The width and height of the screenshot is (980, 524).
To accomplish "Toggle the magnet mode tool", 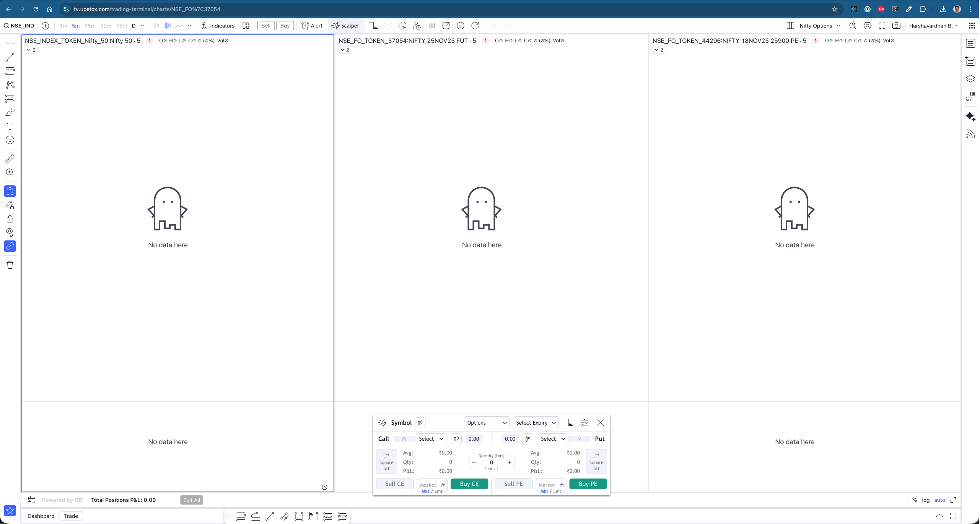I will tap(10, 191).
